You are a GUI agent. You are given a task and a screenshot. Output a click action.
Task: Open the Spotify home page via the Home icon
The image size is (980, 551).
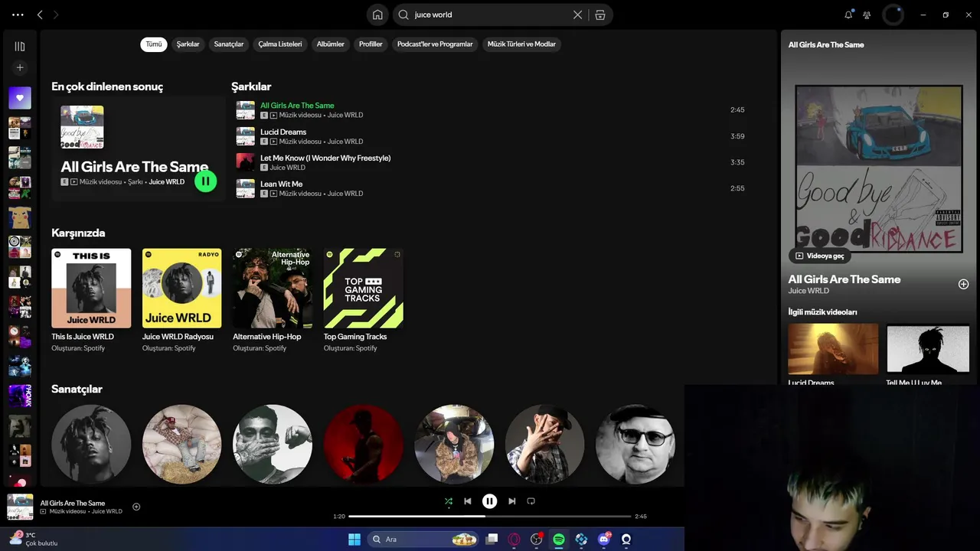[x=377, y=15]
